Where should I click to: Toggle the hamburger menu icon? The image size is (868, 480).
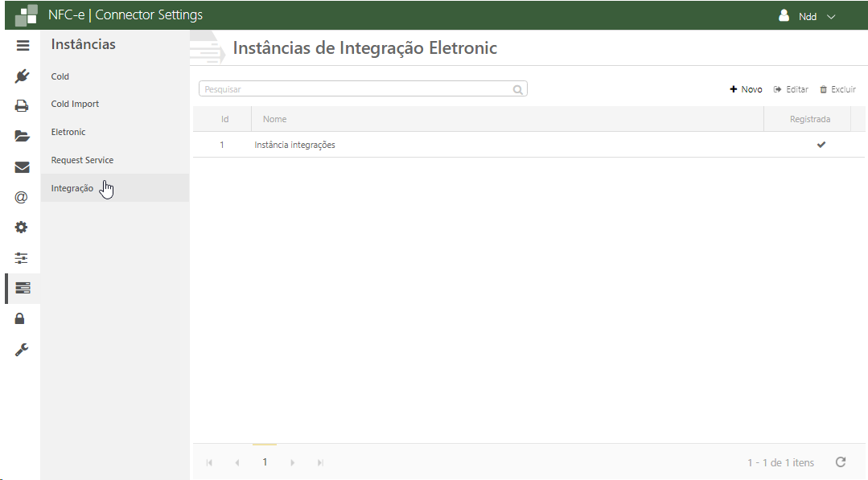(23, 46)
